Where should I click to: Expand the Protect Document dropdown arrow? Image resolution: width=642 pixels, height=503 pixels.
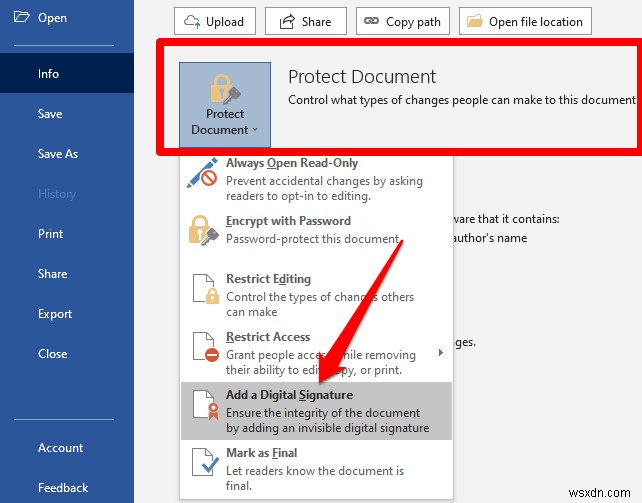(255, 130)
